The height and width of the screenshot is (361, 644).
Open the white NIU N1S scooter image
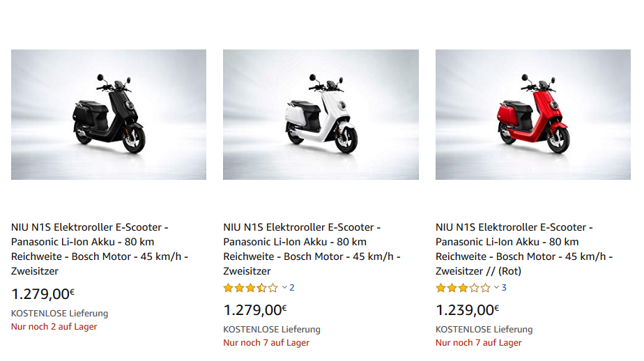pos(321,114)
